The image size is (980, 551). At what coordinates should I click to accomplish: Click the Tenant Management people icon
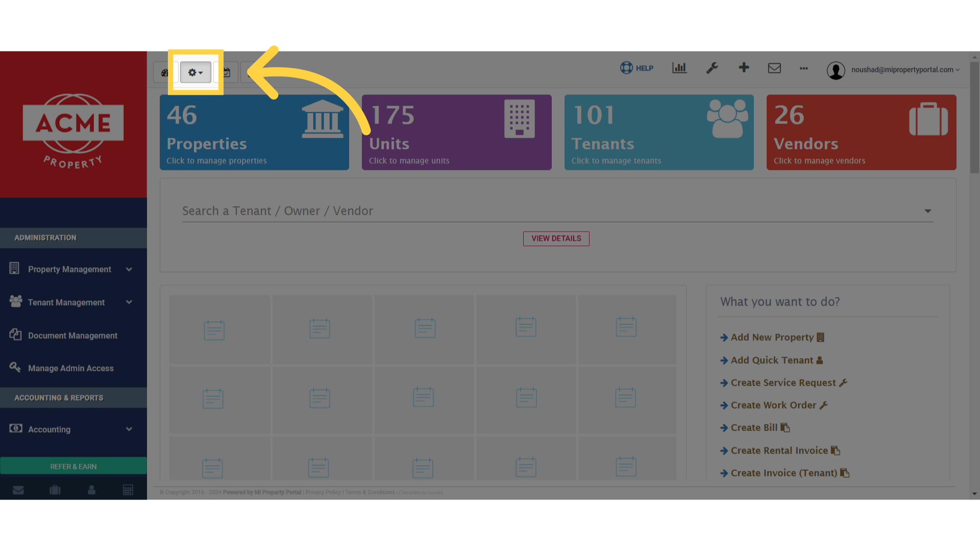(x=16, y=302)
